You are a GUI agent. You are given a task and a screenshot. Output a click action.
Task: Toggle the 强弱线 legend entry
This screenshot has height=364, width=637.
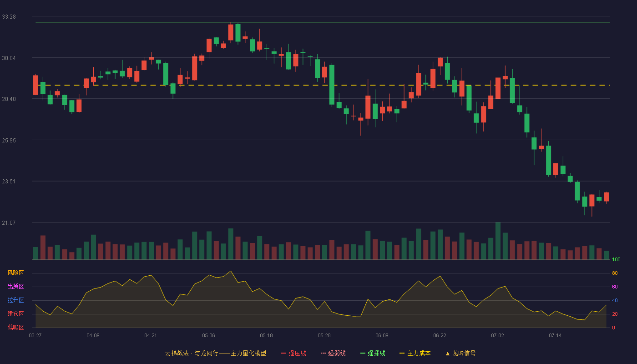(x=333, y=353)
